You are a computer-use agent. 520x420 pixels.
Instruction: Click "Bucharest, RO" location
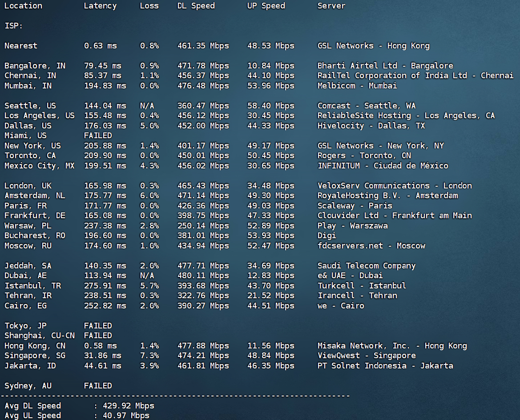[x=35, y=236]
